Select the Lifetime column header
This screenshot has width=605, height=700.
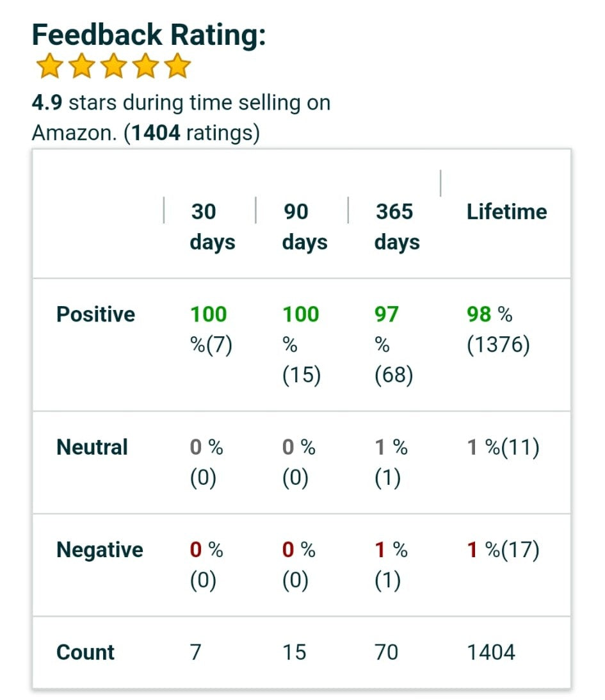coord(506,212)
